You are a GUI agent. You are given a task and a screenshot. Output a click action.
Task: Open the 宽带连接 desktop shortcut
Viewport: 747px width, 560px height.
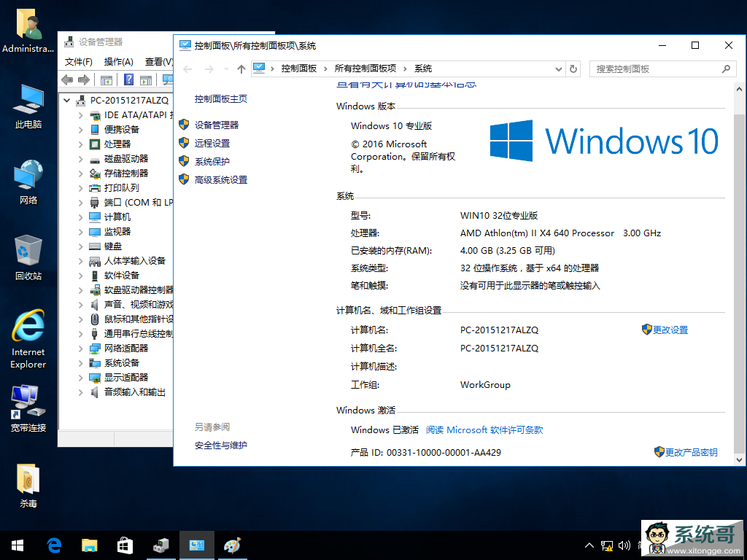[x=28, y=408]
